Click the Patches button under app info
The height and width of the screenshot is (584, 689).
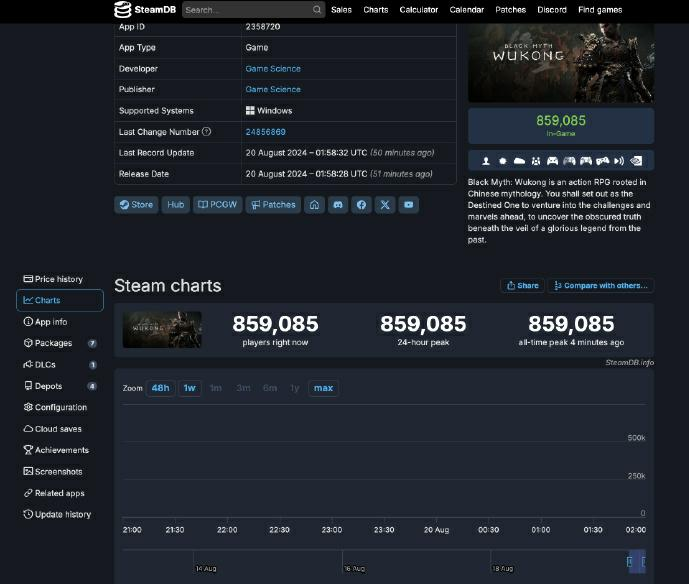point(273,205)
